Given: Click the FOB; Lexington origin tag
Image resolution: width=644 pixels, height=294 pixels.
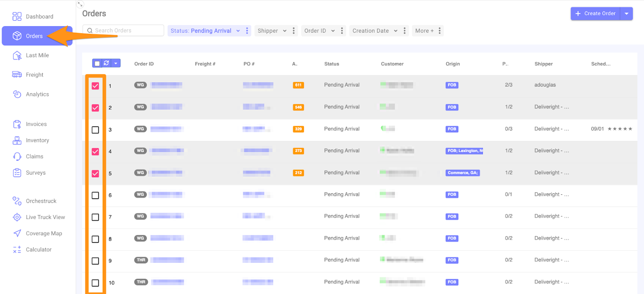Looking at the screenshot, I should [x=464, y=151].
